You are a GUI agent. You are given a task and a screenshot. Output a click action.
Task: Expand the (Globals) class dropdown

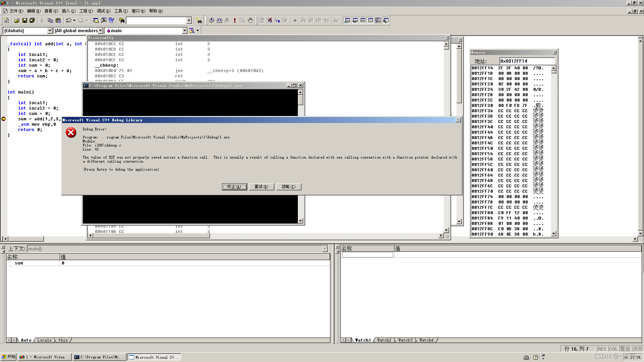pos(50,31)
